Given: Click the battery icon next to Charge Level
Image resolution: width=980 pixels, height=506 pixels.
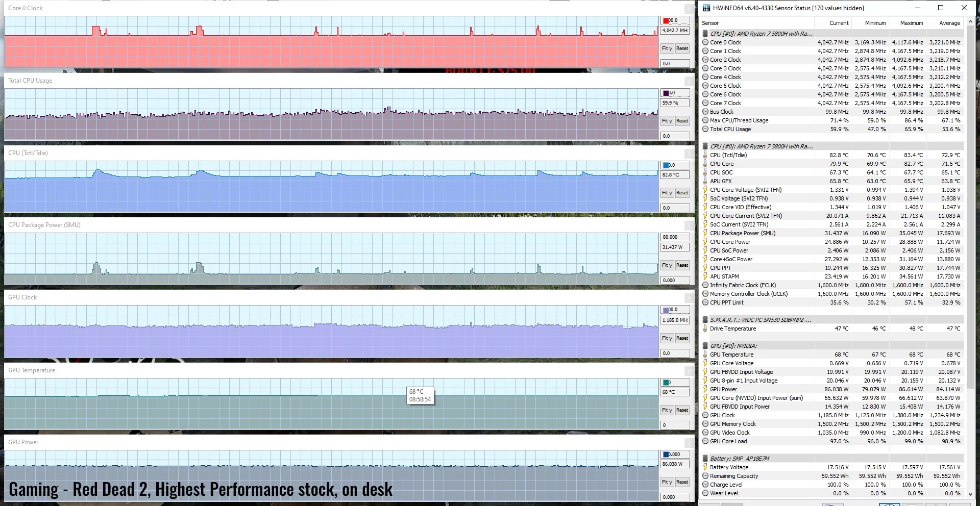Looking at the screenshot, I should [705, 484].
